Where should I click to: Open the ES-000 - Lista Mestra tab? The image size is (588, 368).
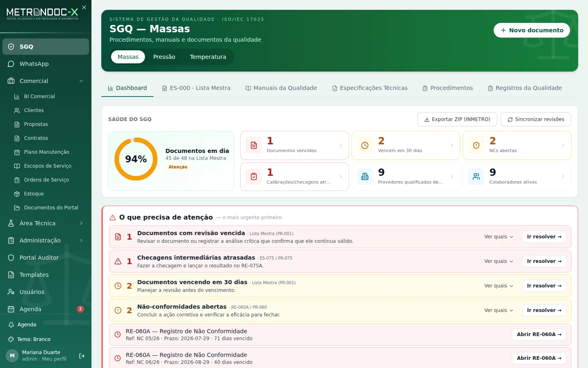point(196,88)
